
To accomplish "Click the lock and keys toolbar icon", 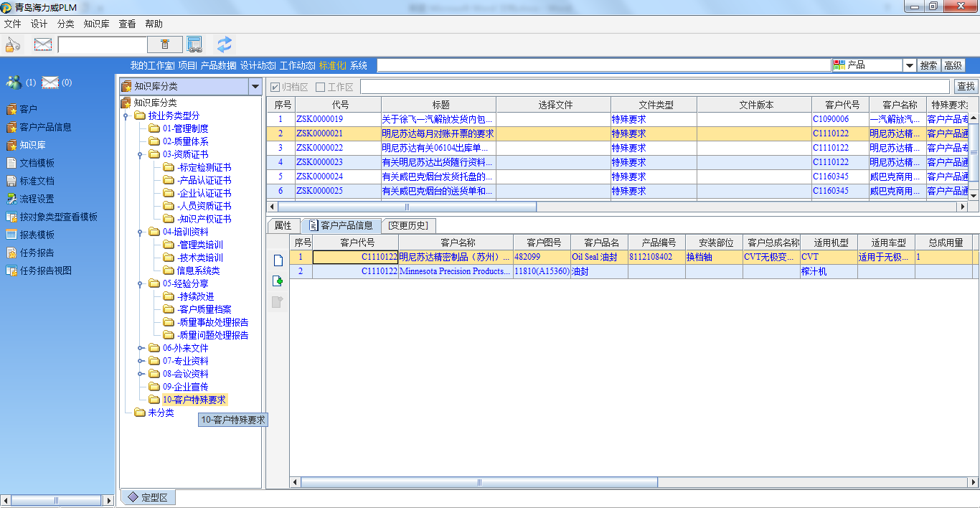I will (13, 44).
